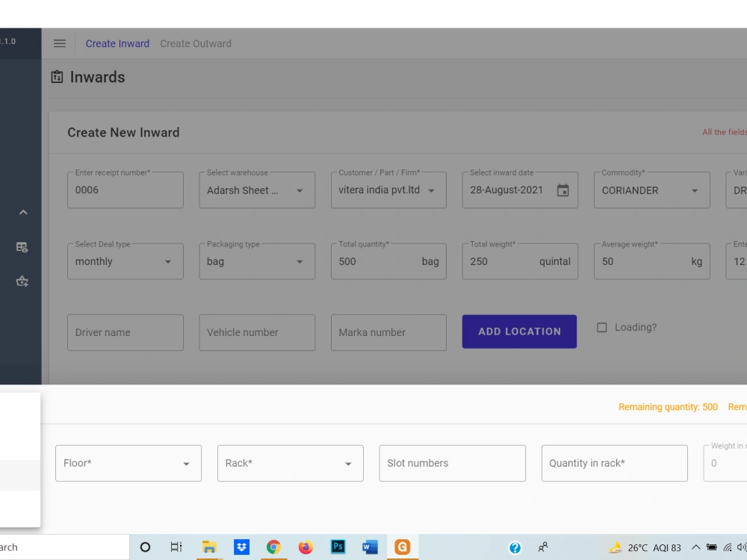The image size is (747, 560).
Task: Open Customer / Part / Firm dropdown
Action: 388,190
